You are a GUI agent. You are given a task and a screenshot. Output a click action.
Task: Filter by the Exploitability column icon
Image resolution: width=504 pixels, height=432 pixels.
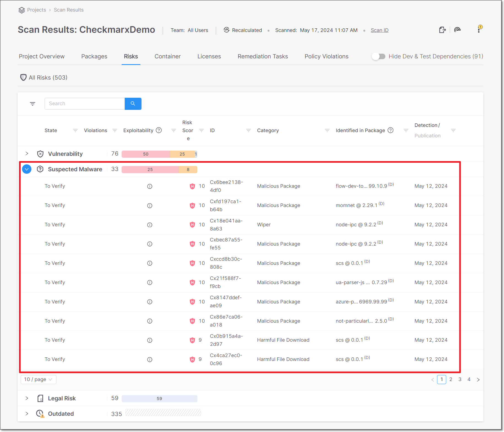174,131
